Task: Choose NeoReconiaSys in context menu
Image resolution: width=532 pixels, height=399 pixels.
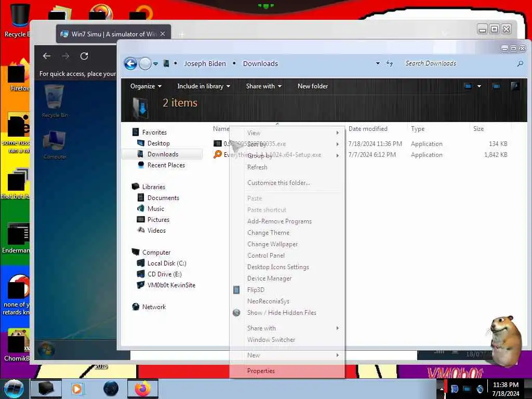Action: [287, 301]
